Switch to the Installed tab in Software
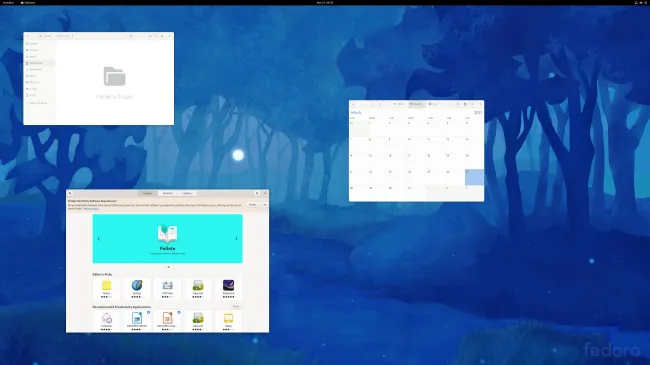This screenshot has width=650, height=365. click(x=167, y=193)
